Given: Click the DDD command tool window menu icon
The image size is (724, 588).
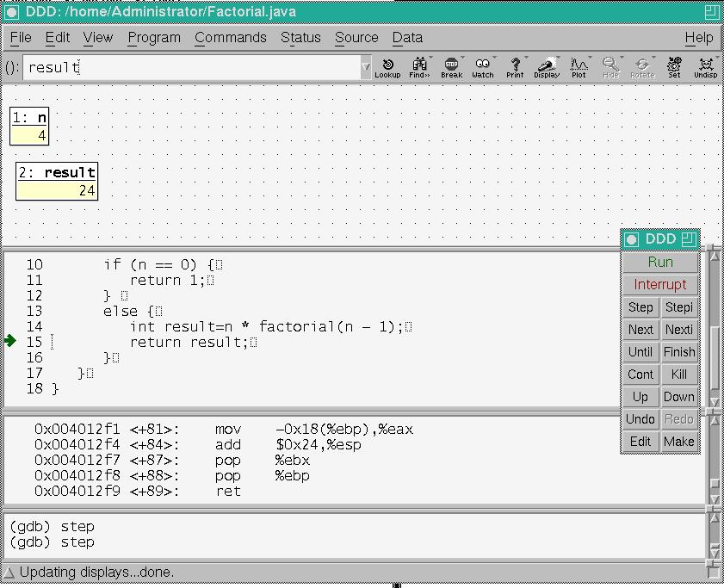Looking at the screenshot, I should [x=631, y=239].
